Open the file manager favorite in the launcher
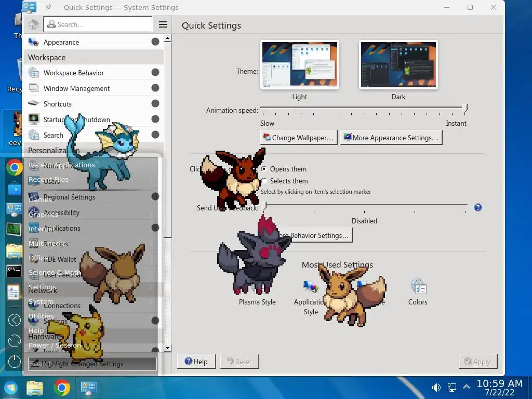The width and height of the screenshot is (532, 399). 14,251
